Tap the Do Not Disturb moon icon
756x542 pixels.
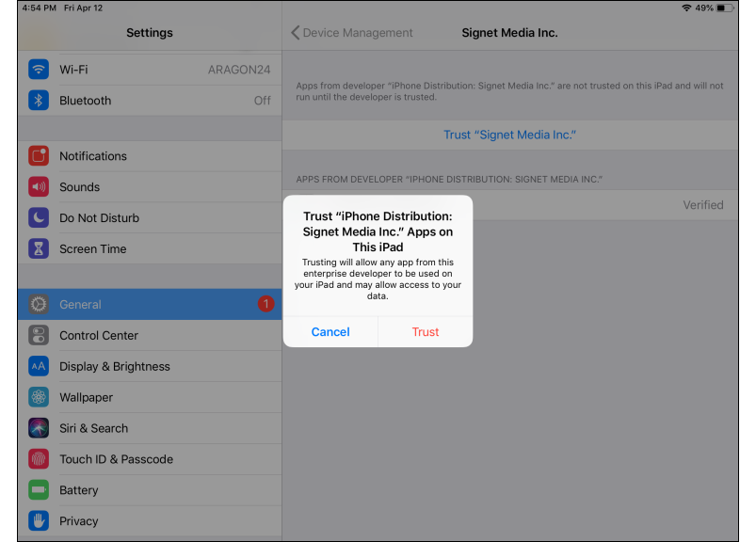pyautogui.click(x=39, y=218)
